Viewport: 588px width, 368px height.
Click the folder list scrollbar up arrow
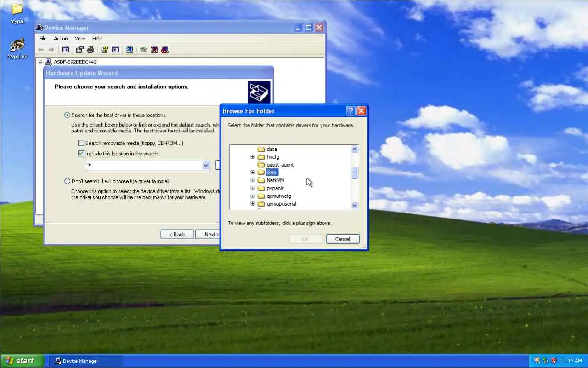click(x=355, y=149)
